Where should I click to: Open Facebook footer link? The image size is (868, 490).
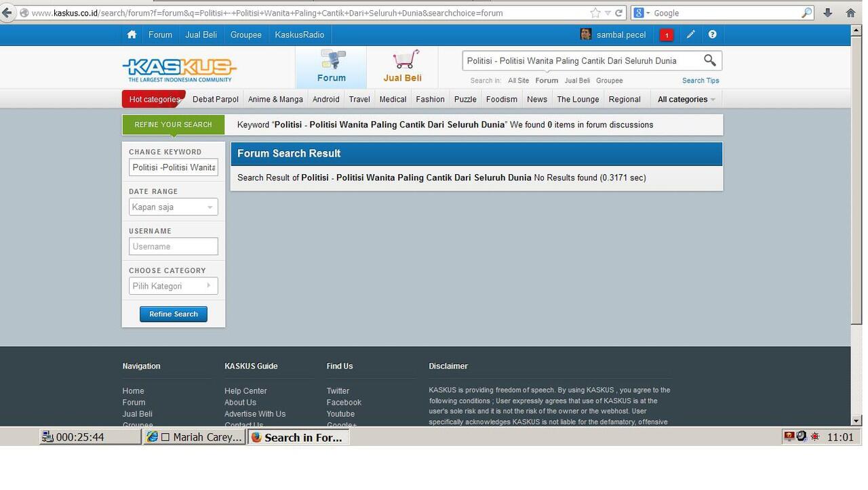pyautogui.click(x=344, y=403)
